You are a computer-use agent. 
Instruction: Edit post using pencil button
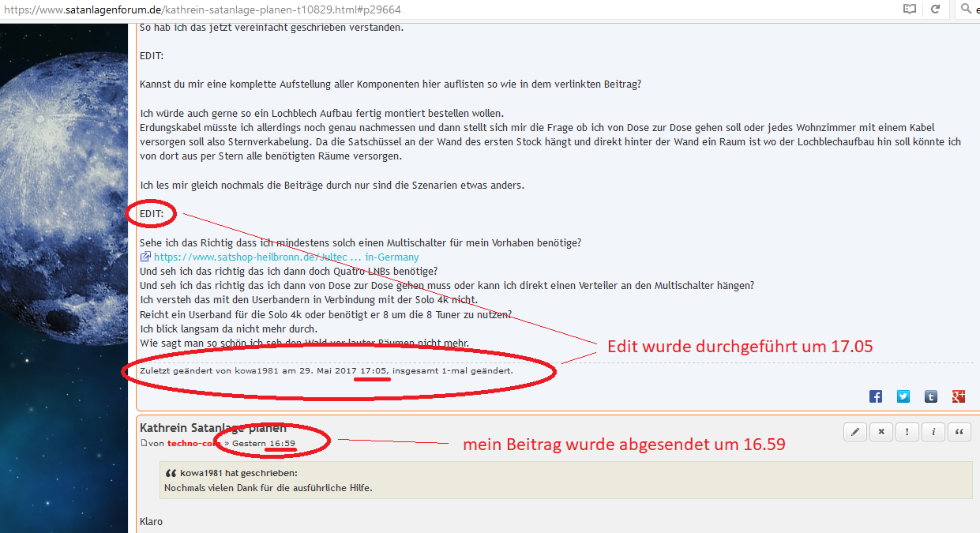pyautogui.click(x=854, y=432)
